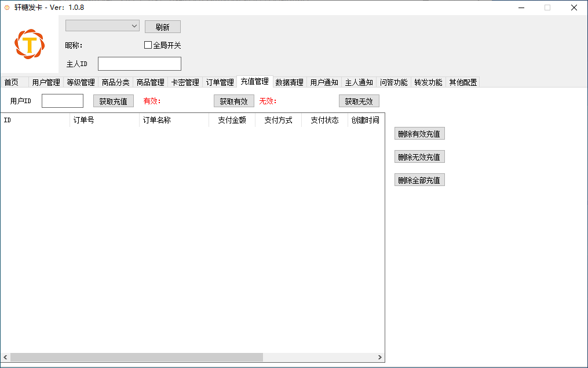Image resolution: width=588 pixels, height=368 pixels.
Task: Click the 昵称: label
Action: point(74,45)
